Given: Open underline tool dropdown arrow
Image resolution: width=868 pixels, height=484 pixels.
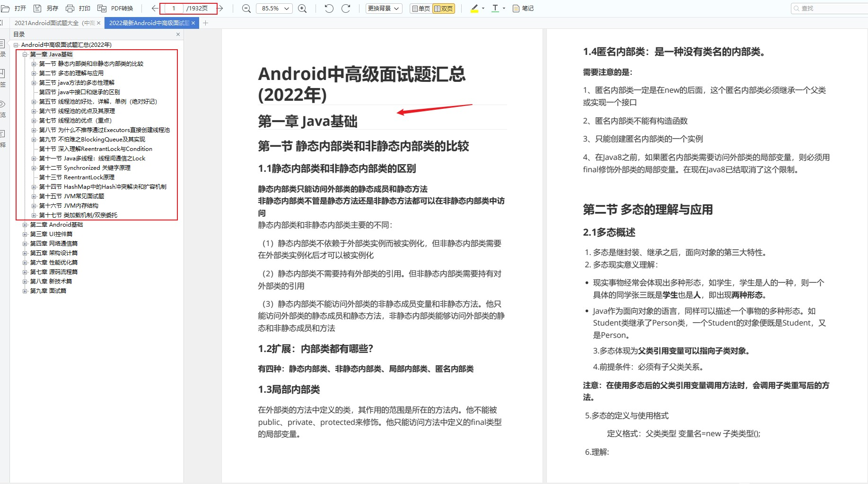Looking at the screenshot, I should point(504,9).
